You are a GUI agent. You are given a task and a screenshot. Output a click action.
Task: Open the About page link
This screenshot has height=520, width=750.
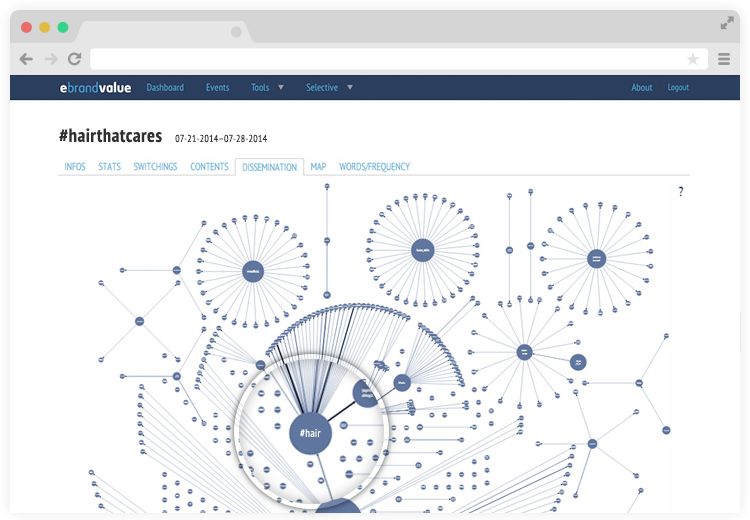tap(641, 88)
